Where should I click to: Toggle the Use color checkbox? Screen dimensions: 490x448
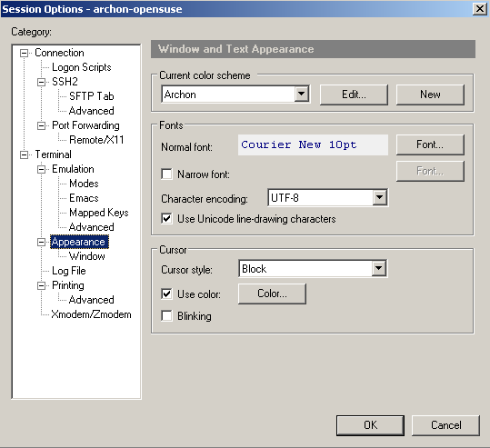point(166,294)
